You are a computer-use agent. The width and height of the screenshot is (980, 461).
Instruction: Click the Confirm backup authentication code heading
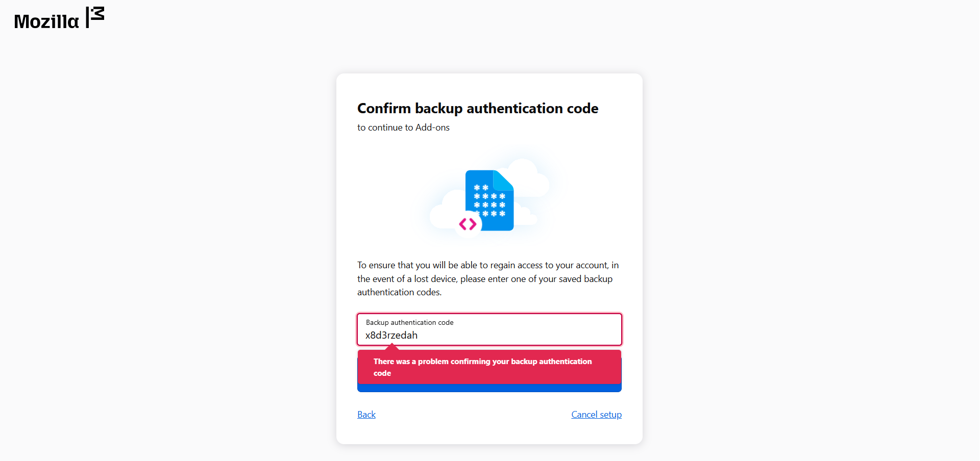tap(478, 108)
